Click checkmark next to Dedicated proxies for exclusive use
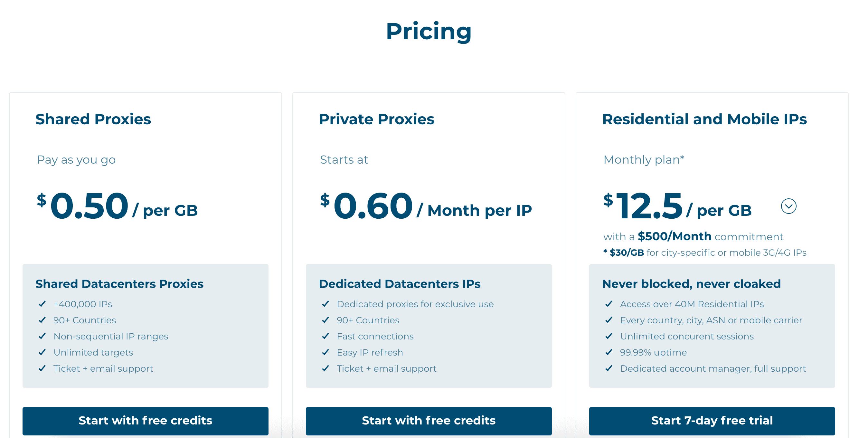The width and height of the screenshot is (868, 438). 325,304
